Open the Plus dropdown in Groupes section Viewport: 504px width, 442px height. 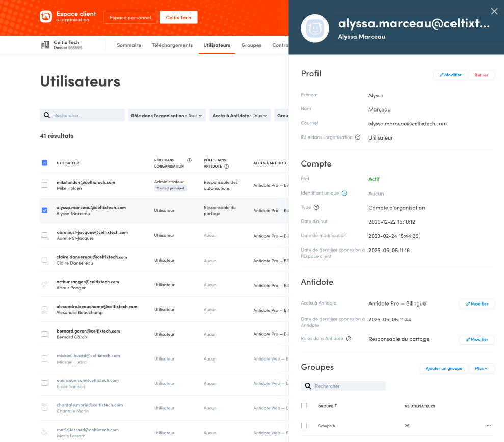[482, 368]
